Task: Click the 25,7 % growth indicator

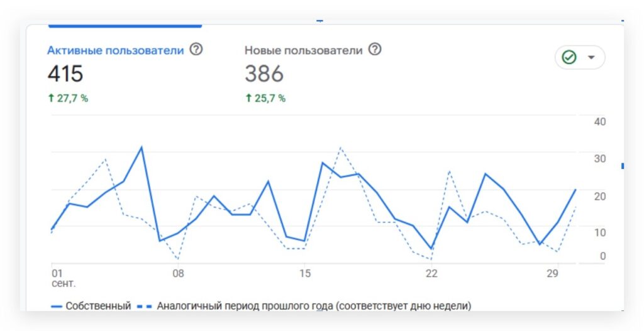Action: [265, 99]
